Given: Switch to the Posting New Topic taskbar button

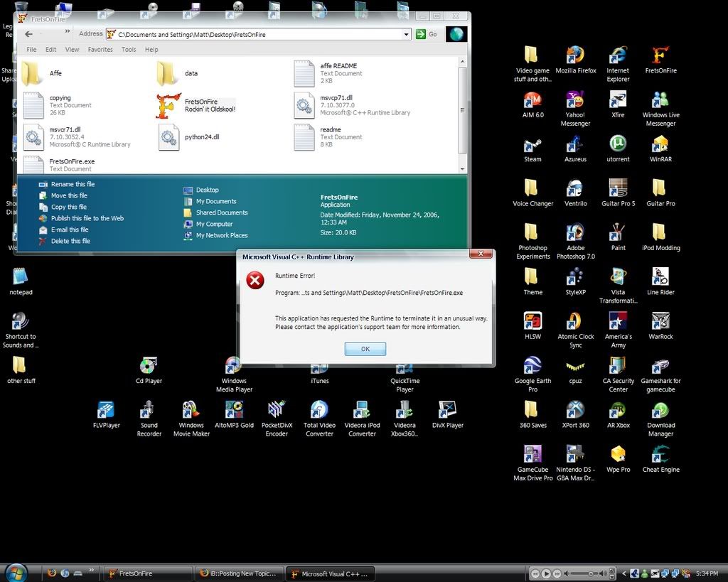Looking at the screenshot, I should pos(239,573).
